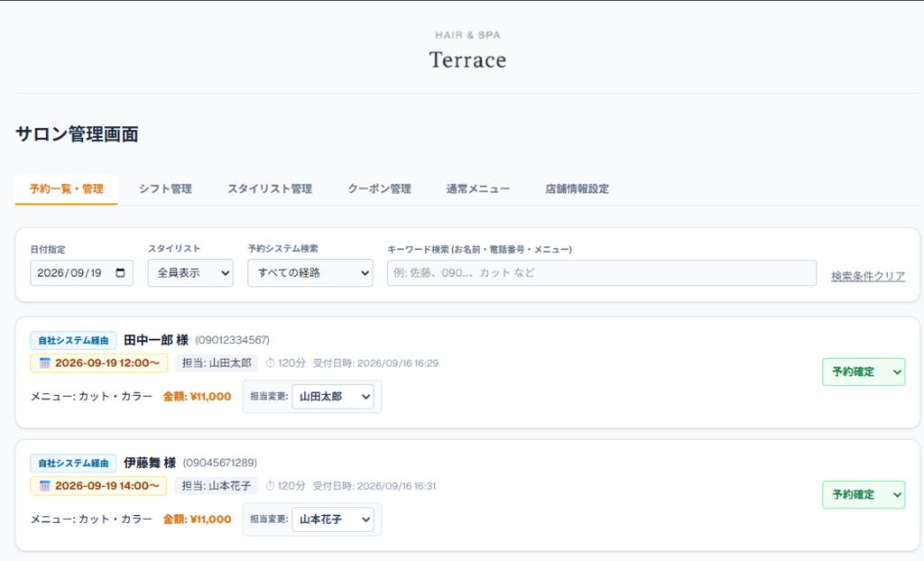Click the 担当: 山田太郎 label
Image resolution: width=924 pixels, height=561 pixels.
pos(217,363)
